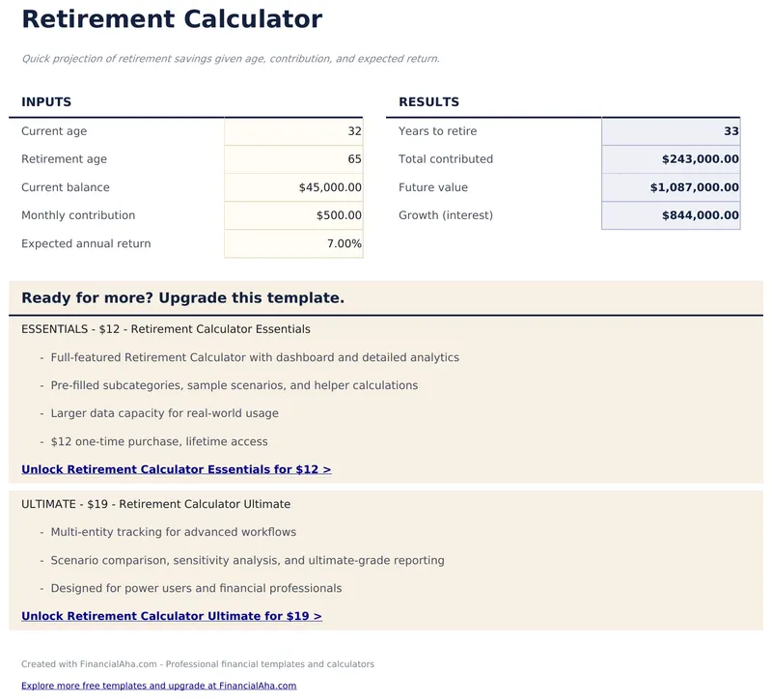The image size is (772, 700).
Task: Select the ULTIMATE - $19 tier title
Action: [x=155, y=504]
